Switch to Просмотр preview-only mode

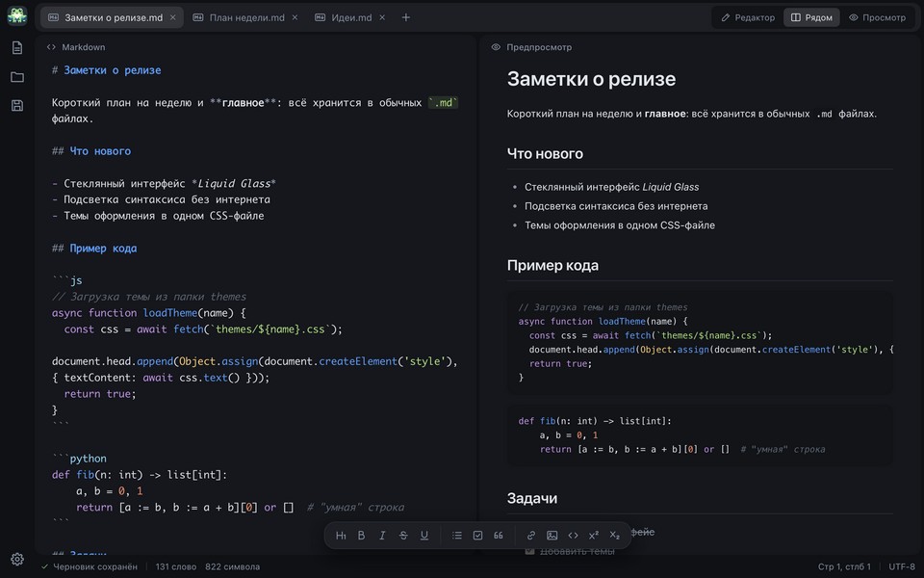(x=877, y=17)
